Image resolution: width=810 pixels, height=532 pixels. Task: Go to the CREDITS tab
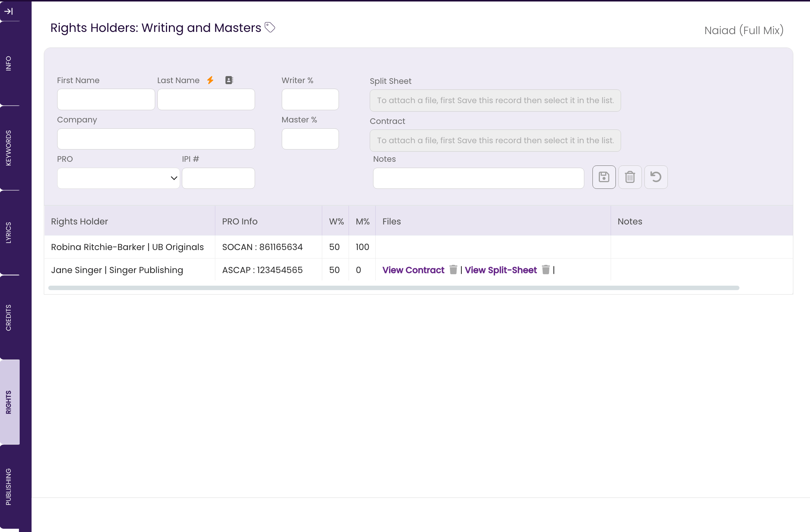9,318
